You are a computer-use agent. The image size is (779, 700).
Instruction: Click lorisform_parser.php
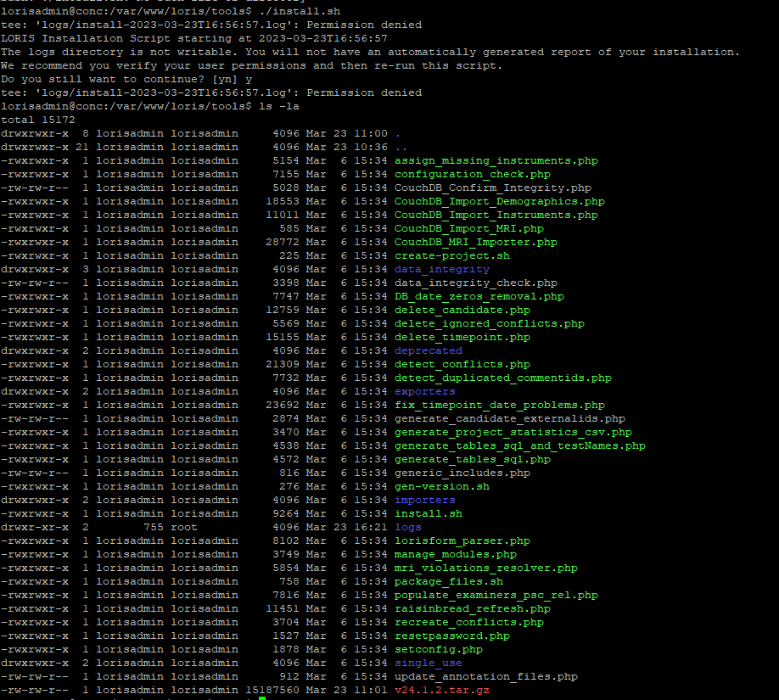click(x=462, y=541)
